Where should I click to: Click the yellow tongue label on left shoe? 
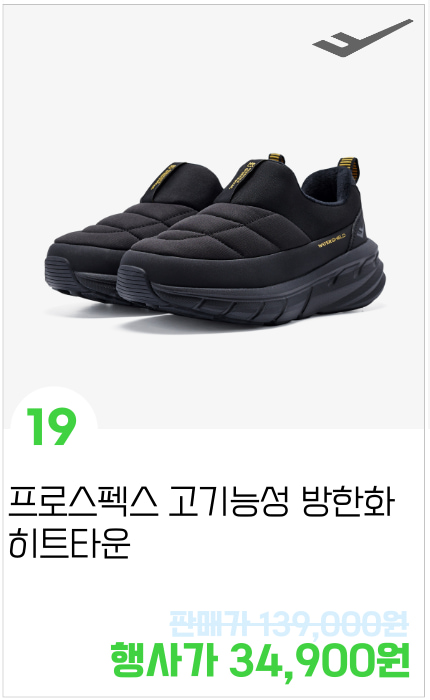pyautogui.click(x=163, y=177)
